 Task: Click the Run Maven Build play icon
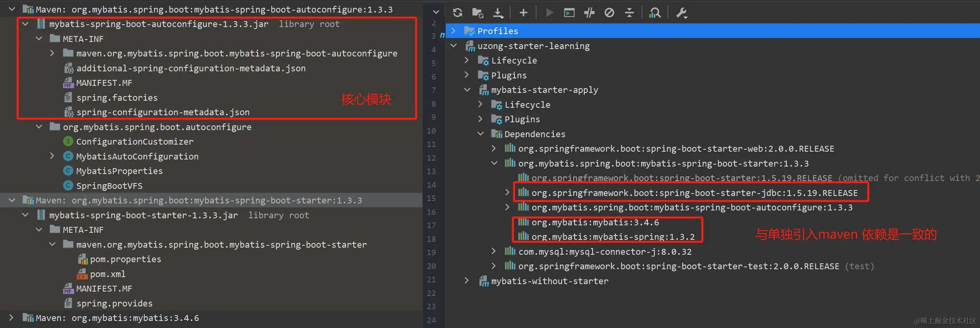point(549,13)
